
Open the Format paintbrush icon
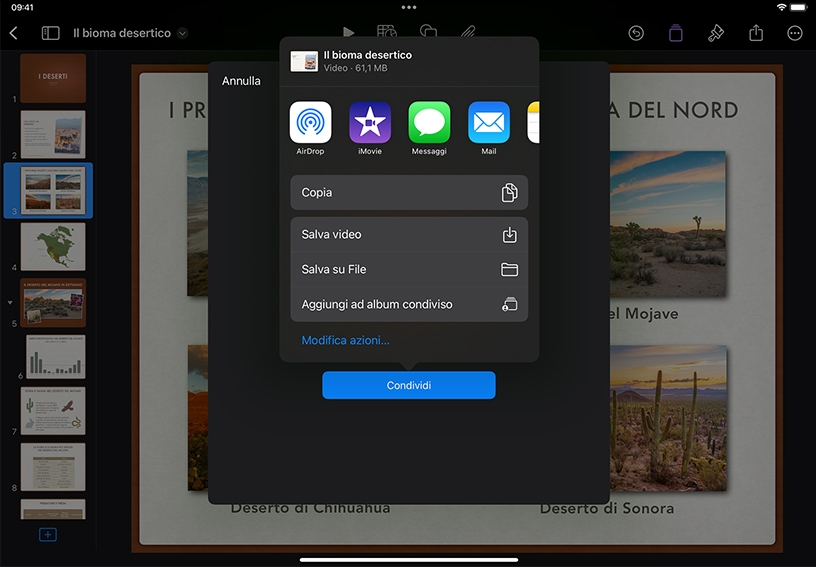[716, 33]
